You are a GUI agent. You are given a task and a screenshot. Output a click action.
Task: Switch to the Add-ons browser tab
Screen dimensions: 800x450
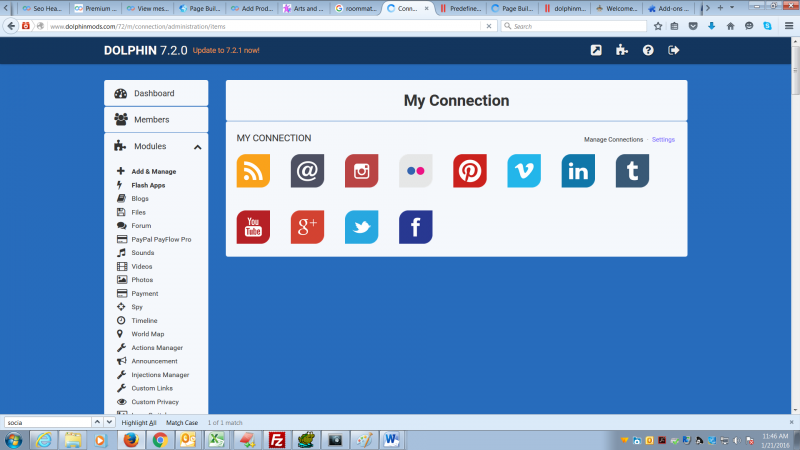pos(668,8)
